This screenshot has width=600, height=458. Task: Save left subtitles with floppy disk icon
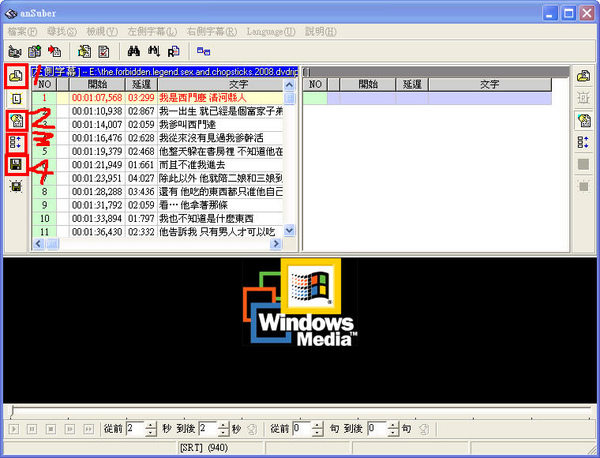pyautogui.click(x=16, y=165)
